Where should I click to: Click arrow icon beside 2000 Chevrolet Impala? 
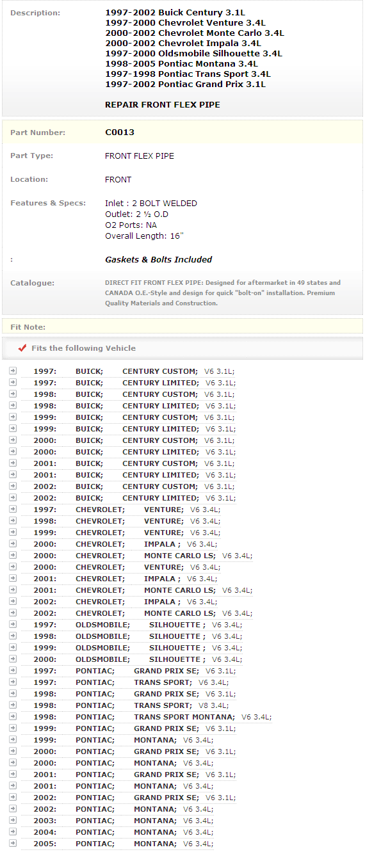pos(13,543)
